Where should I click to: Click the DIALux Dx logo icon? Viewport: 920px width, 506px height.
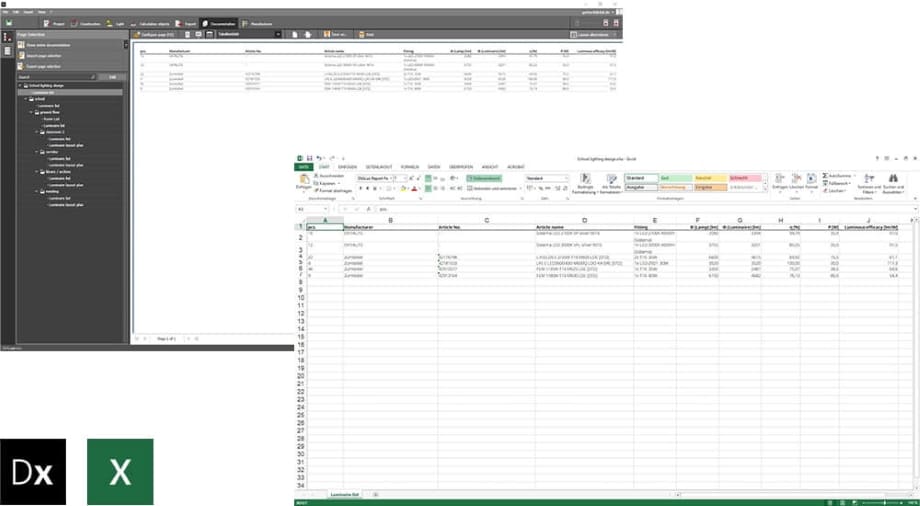32,471
